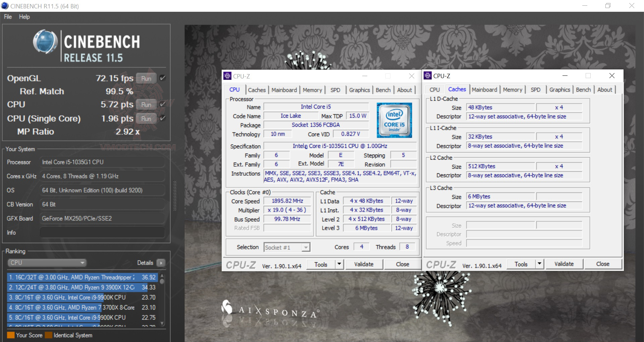This screenshot has height=342, width=644.
Task: Open Graphics tab in right CPU-Z window
Action: pyautogui.click(x=559, y=90)
